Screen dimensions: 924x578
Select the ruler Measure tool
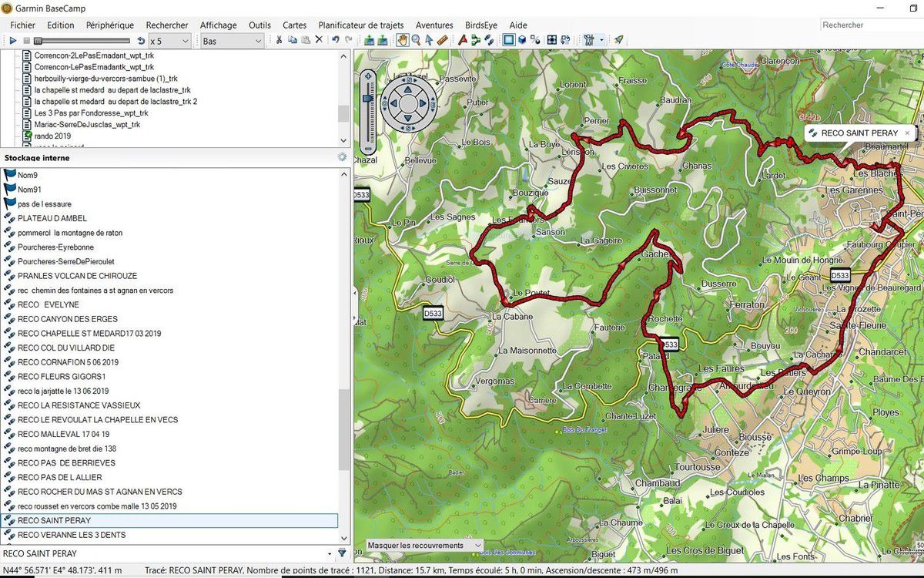tap(442, 40)
